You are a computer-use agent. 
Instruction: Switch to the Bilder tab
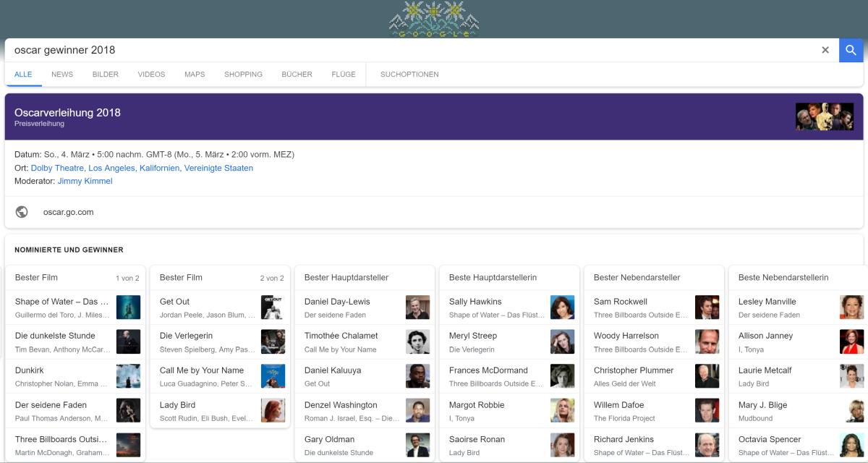click(x=106, y=75)
